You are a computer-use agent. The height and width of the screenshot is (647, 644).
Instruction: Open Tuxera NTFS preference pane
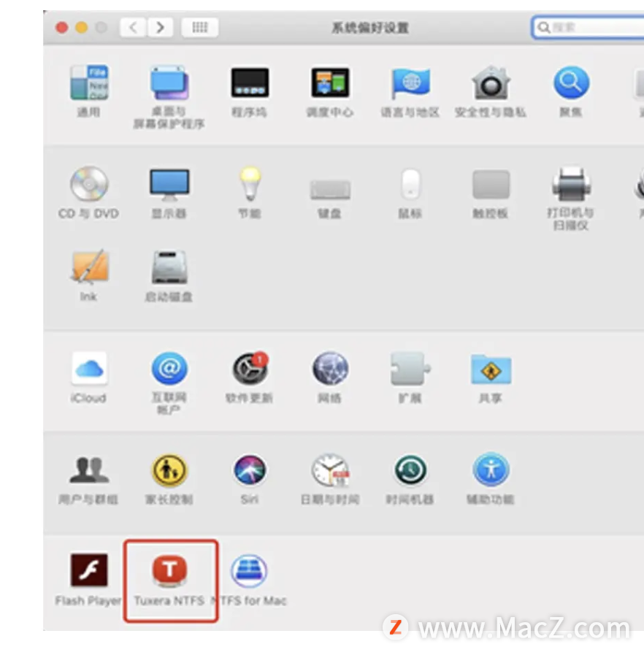pos(169,570)
